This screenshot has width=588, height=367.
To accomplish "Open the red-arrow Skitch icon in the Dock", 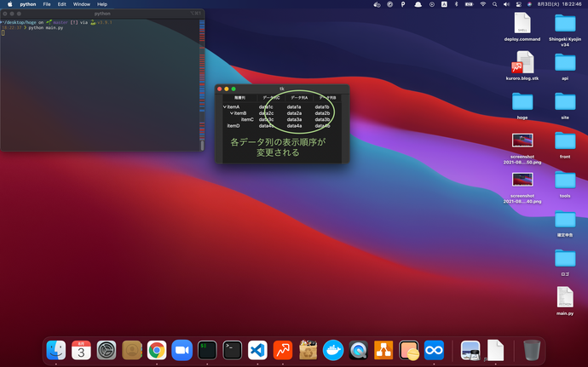I will click(283, 350).
